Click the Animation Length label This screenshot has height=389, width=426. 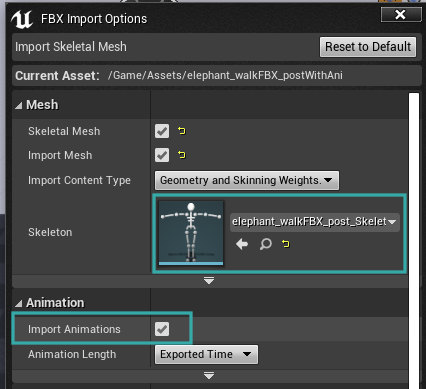pyautogui.click(x=72, y=354)
